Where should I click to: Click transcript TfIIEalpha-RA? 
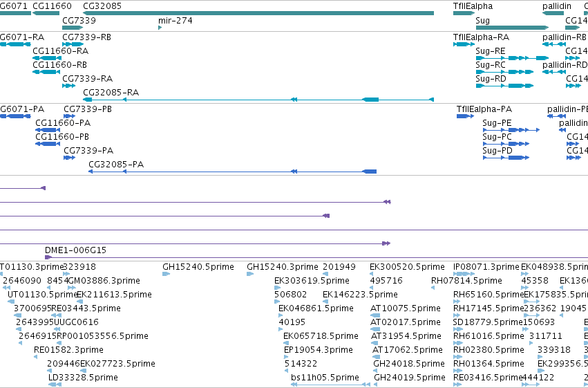coord(481,37)
